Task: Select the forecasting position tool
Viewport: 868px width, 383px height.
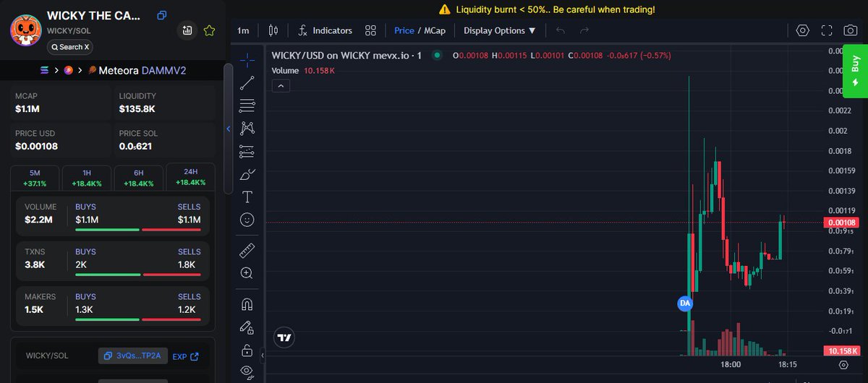Action: [247, 151]
